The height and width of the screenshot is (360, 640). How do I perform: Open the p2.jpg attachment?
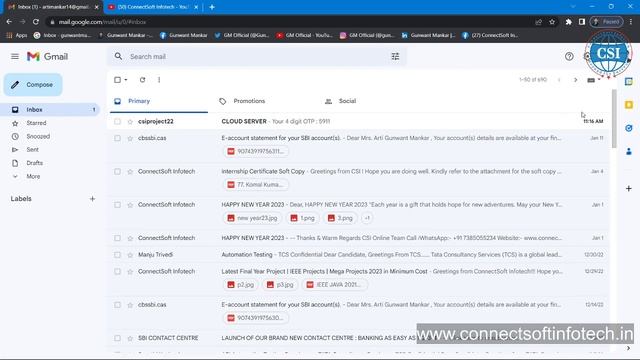(241, 284)
